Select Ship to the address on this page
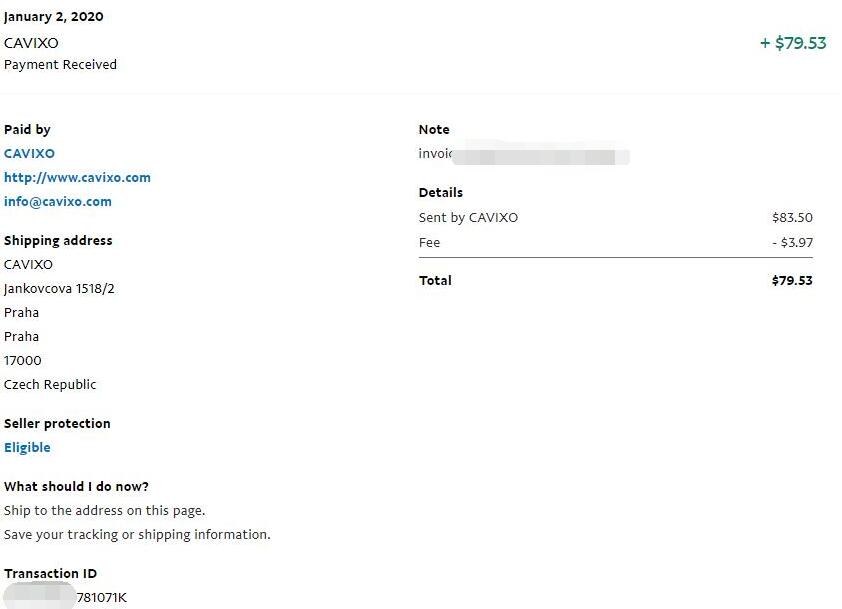 105,511
